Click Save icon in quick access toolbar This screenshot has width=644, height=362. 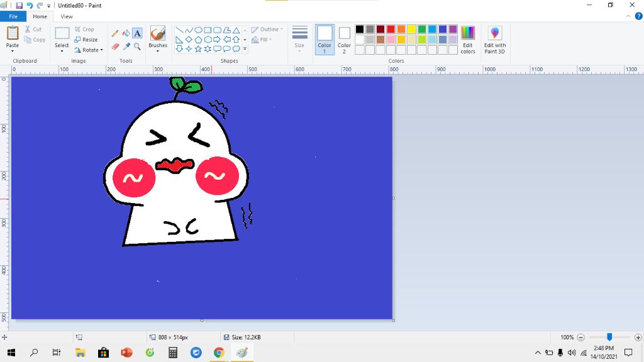pos(19,5)
